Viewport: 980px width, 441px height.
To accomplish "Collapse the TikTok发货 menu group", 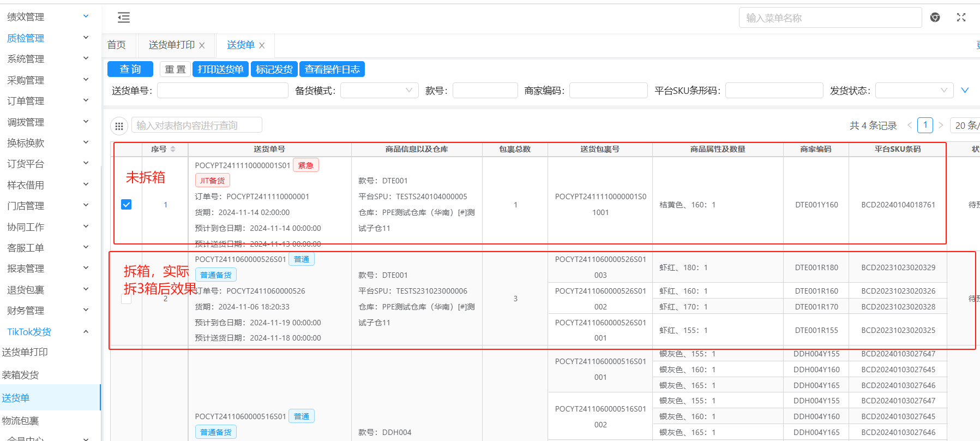I will point(86,332).
